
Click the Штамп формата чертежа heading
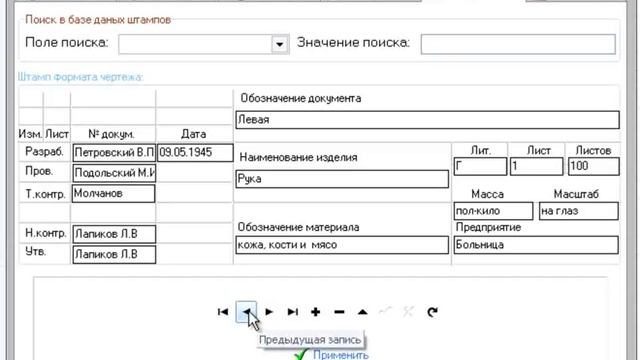point(80,77)
